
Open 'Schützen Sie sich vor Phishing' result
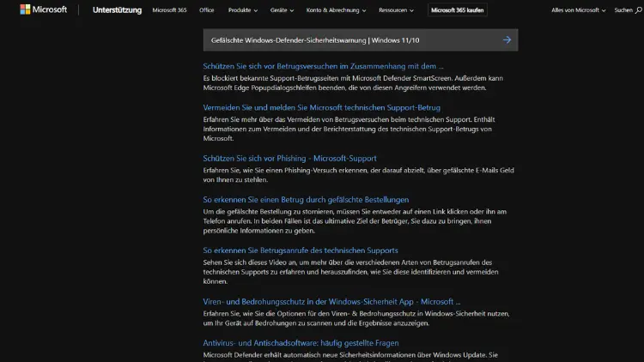[289, 158]
